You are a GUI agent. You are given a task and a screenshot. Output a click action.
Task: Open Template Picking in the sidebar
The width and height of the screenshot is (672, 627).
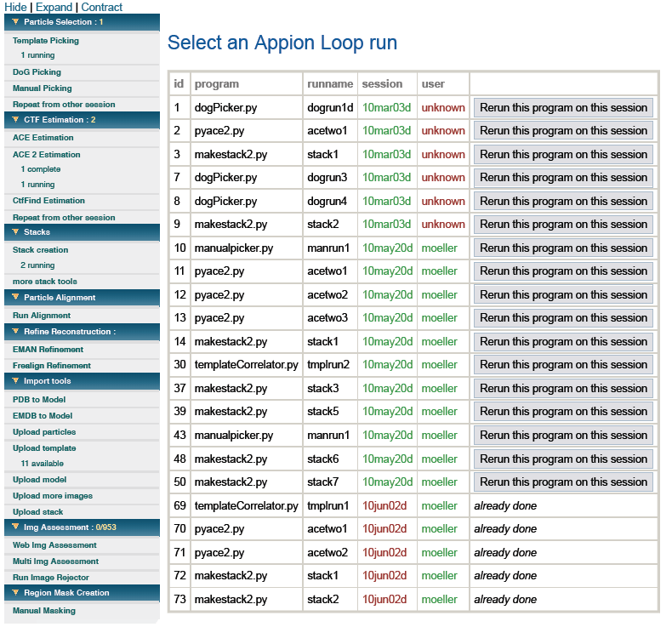click(46, 40)
